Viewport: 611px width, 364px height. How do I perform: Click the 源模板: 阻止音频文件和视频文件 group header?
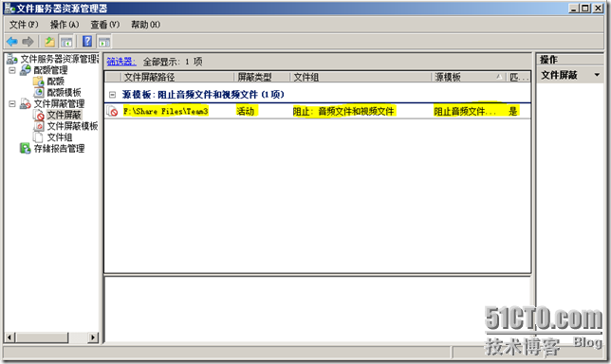tap(203, 94)
